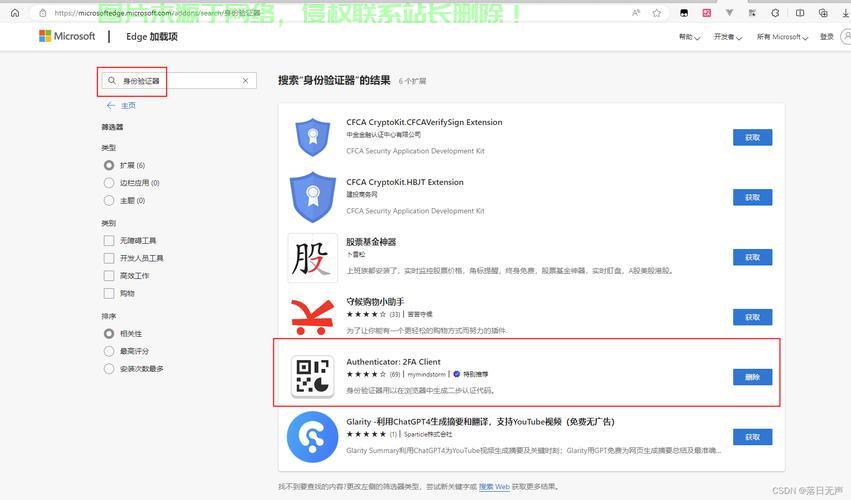Click the Authenticator QR code icon
The height and width of the screenshot is (500, 851).
coord(312,377)
